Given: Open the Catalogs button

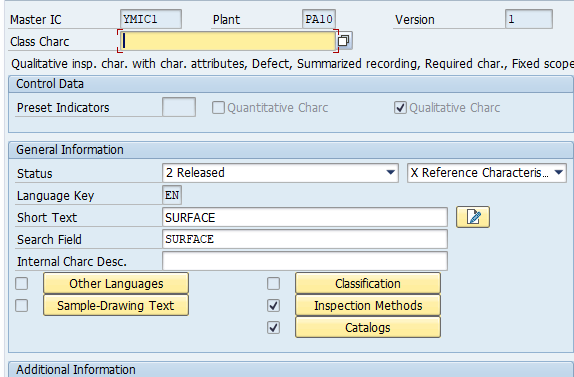Looking at the screenshot, I should pos(368,327).
